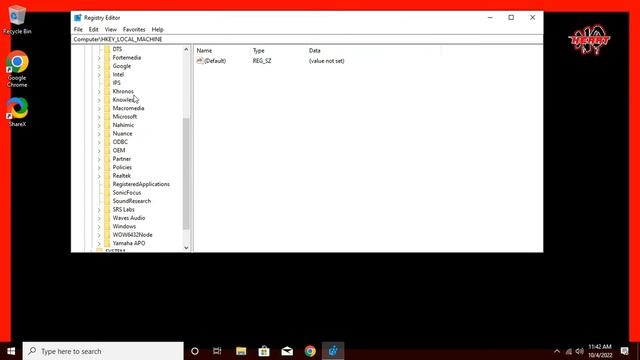Click the taskbar search box
Viewport: 640px width, 360px height.
pos(103,351)
